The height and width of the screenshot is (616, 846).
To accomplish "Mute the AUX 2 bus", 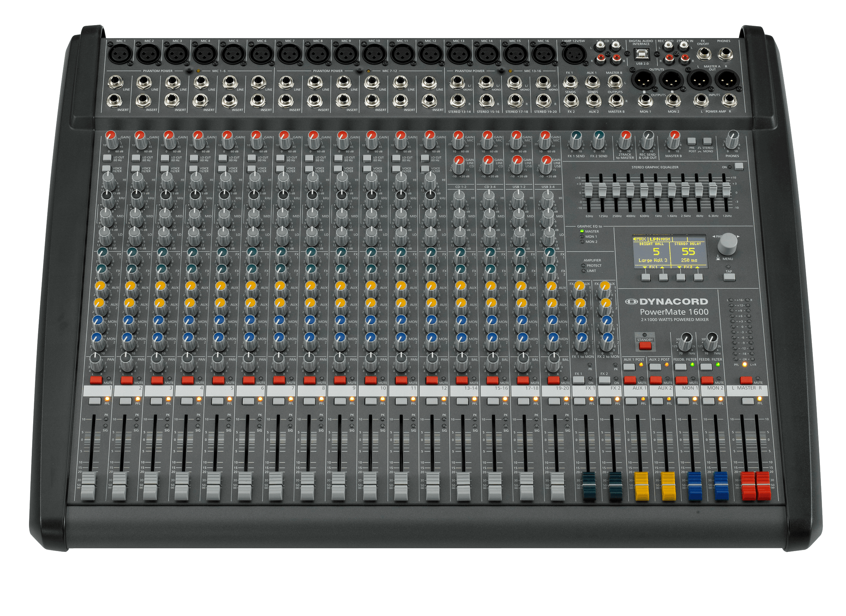I will coord(656,380).
